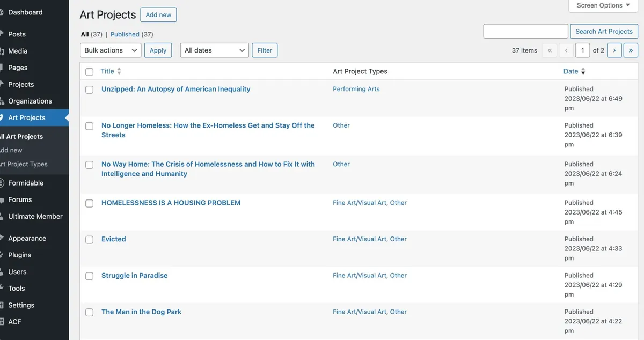Screen dimensions: 644x340
Task: Open Unzipped: An Autopsy of American Inequality
Action: [x=175, y=89]
